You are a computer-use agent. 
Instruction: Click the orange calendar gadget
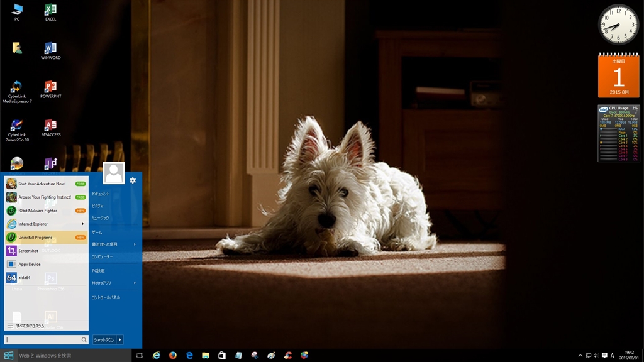pyautogui.click(x=619, y=75)
